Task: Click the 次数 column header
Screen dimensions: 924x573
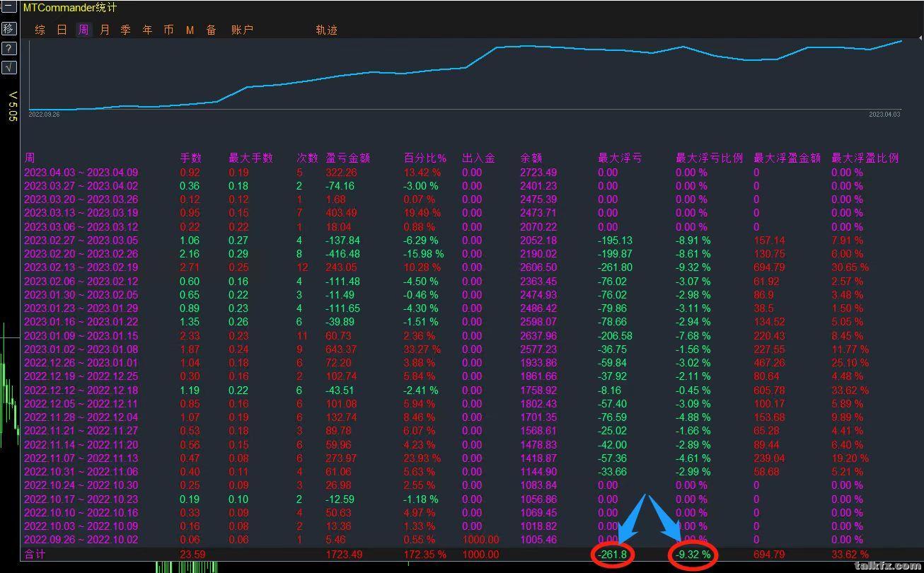Action: pos(307,158)
